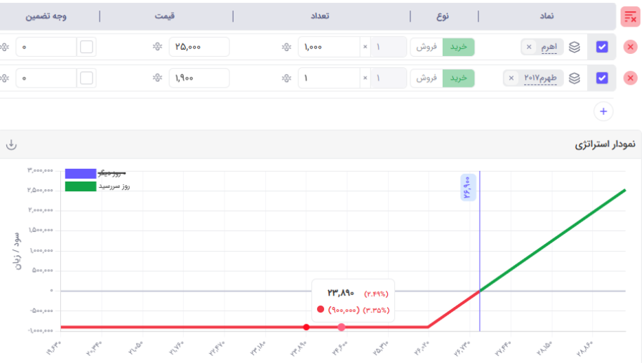Uncheck the blue checkbox for طهرم2017 row
The width and height of the screenshot is (644, 363).
602,78
